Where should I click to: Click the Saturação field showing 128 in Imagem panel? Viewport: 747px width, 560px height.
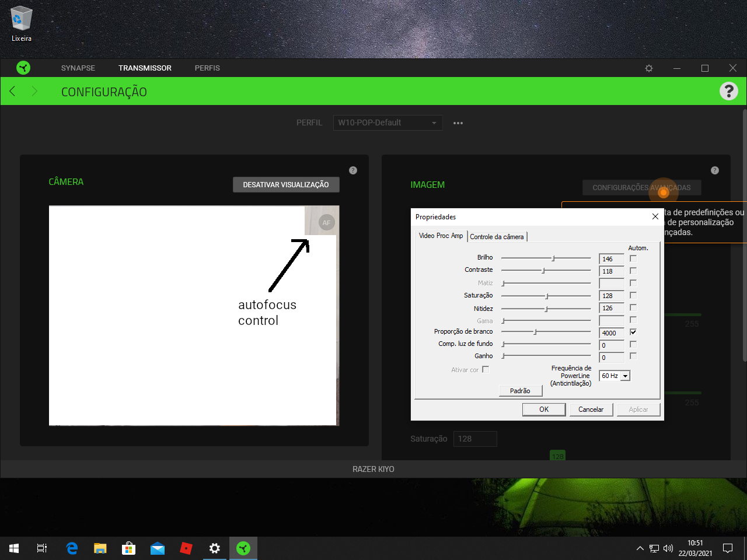(475, 439)
